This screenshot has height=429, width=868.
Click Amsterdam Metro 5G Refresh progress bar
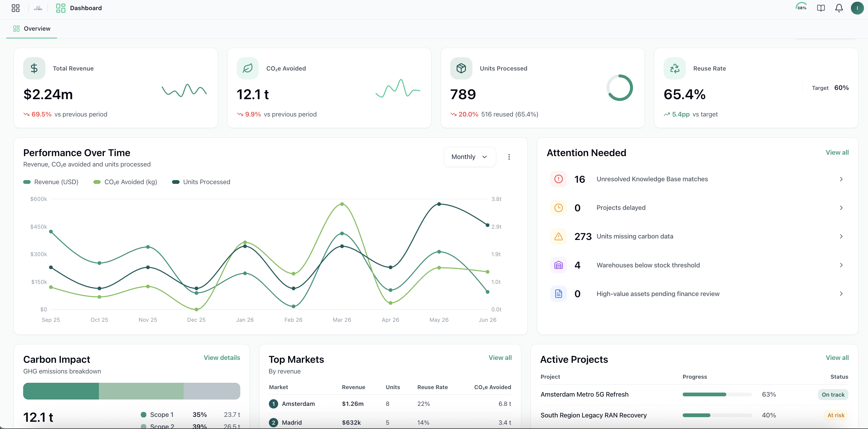pyautogui.click(x=717, y=395)
